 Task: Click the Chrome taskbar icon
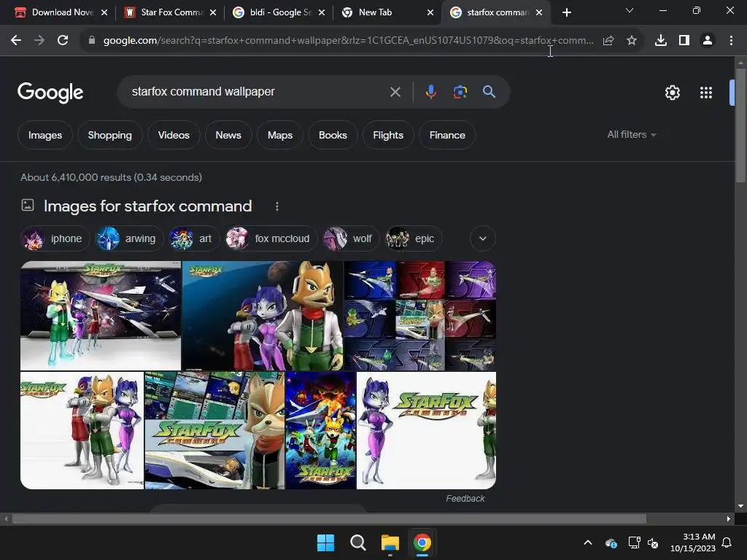coord(422,542)
